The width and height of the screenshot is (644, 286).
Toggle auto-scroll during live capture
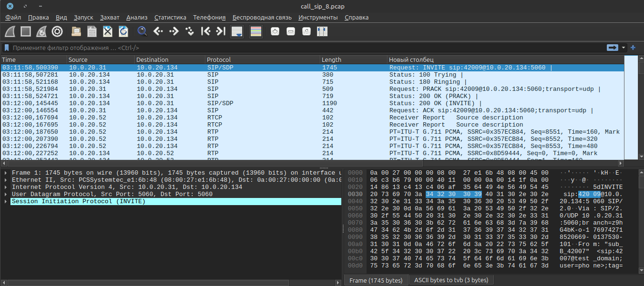[x=237, y=31]
